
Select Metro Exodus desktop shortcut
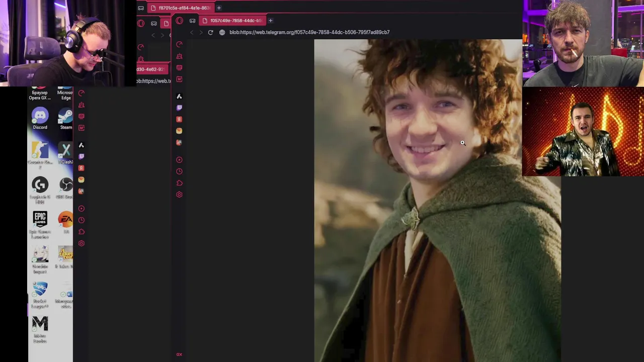click(x=40, y=330)
